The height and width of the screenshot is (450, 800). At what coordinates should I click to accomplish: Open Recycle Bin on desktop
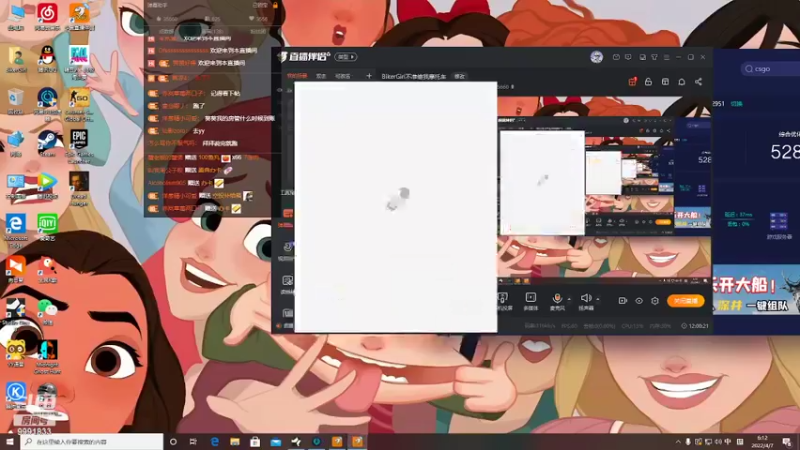point(15,101)
